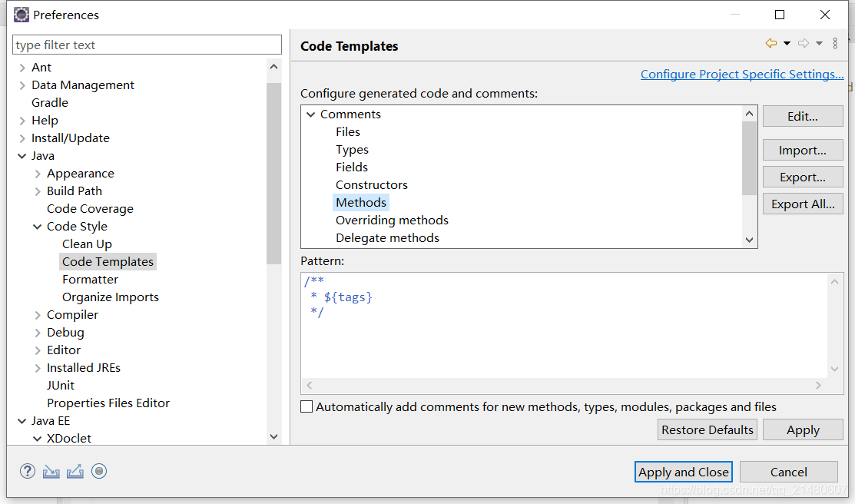855x504 pixels.
Task: Select Overriding methods template
Action: (x=392, y=220)
